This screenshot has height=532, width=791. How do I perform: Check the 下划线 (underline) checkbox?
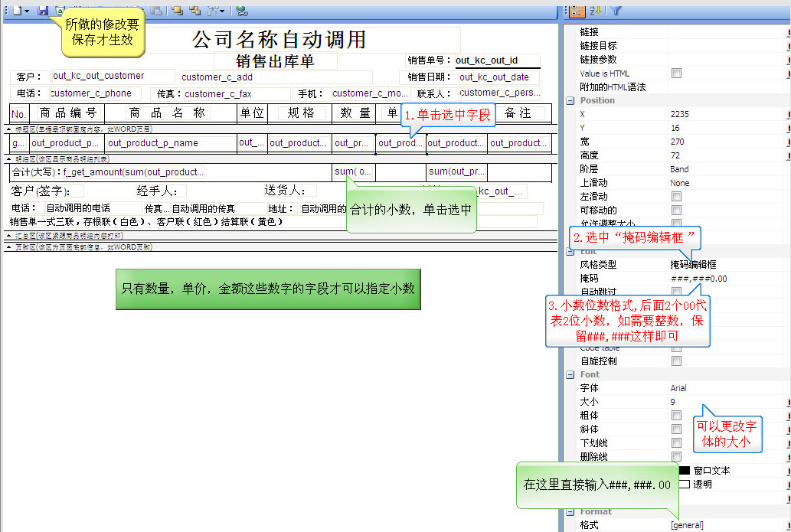tap(676, 443)
